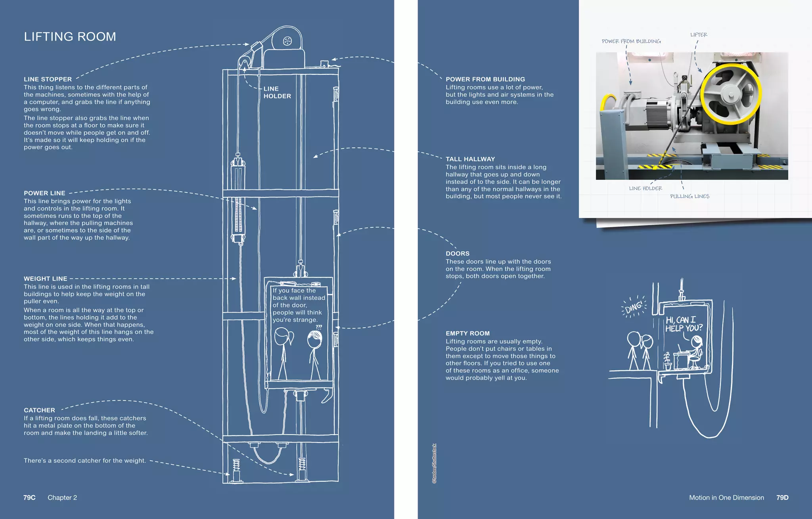Click the CATCHER heading
This screenshot has width=812, height=519.
pyautogui.click(x=39, y=410)
